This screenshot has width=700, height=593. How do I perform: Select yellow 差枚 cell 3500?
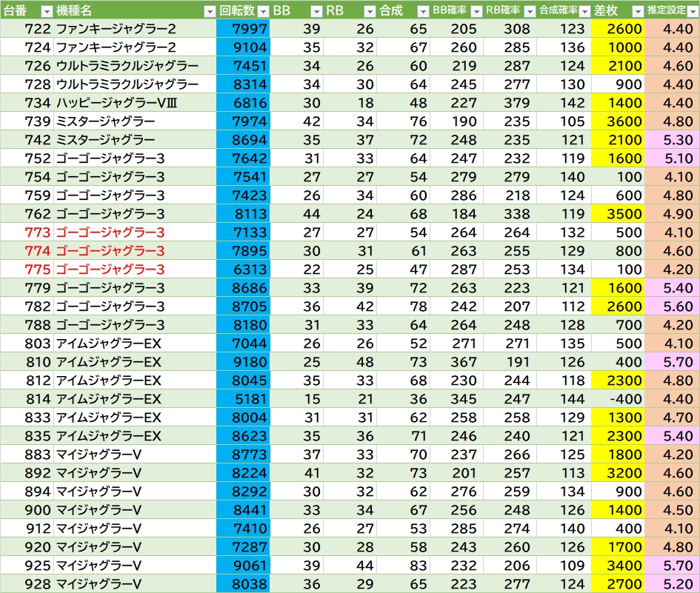(618, 214)
